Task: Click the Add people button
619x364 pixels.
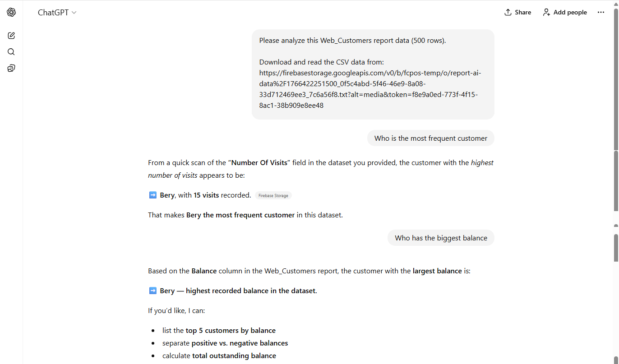Action: point(564,13)
